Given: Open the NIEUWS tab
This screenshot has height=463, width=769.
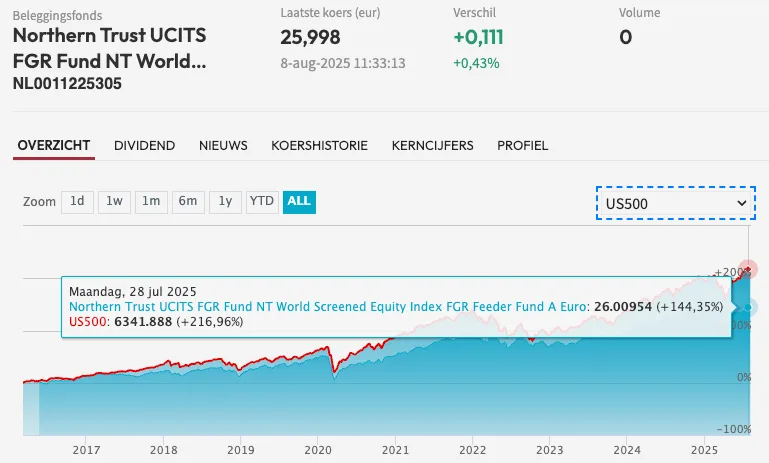Looking at the screenshot, I should click(x=223, y=146).
